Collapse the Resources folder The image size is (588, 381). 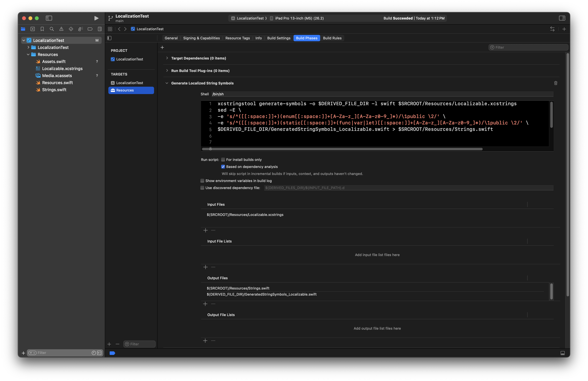[x=28, y=54]
